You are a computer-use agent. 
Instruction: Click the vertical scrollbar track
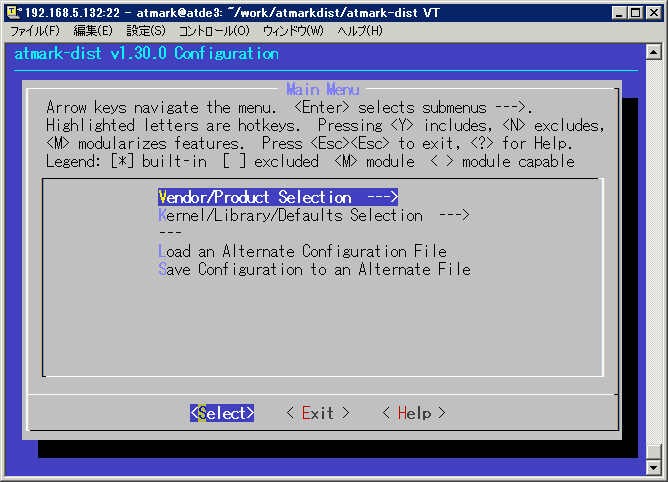click(654, 252)
